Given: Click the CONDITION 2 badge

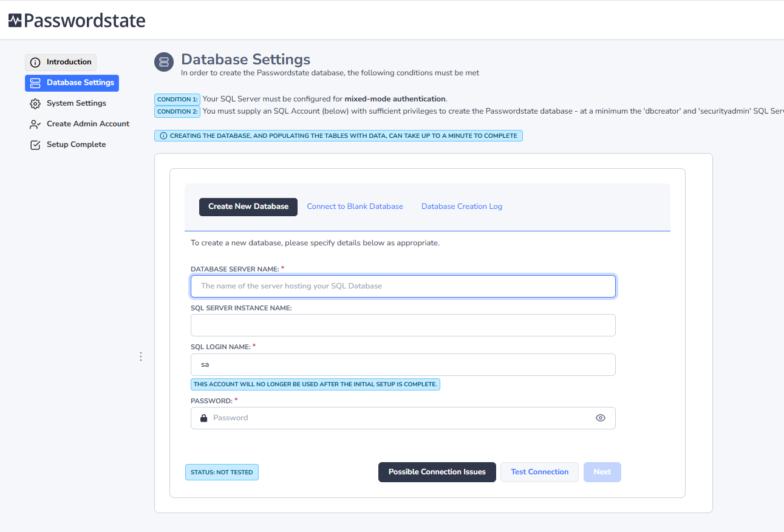Looking at the screenshot, I should 177,111.
